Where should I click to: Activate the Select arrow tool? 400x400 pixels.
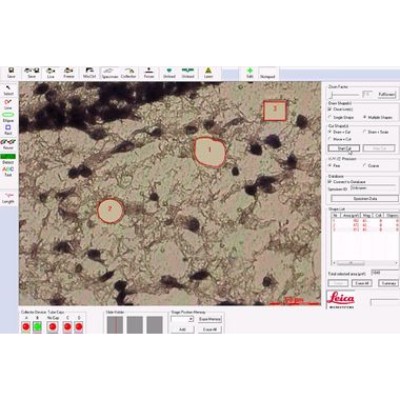click(x=8, y=90)
